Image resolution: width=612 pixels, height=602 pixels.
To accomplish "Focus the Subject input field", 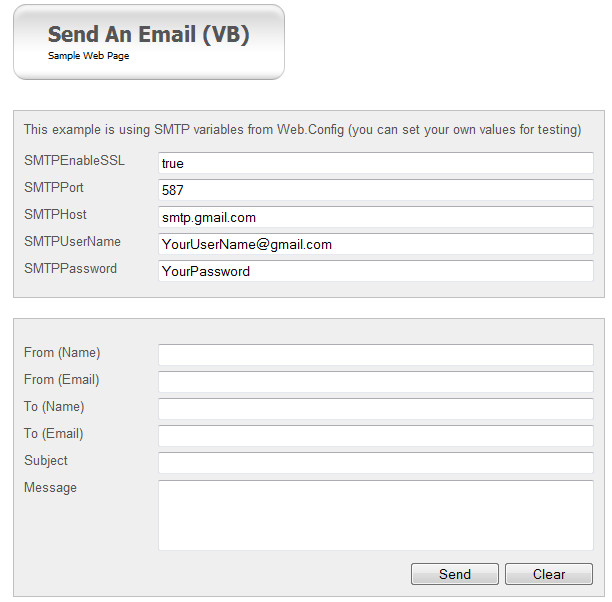I will click(376, 463).
